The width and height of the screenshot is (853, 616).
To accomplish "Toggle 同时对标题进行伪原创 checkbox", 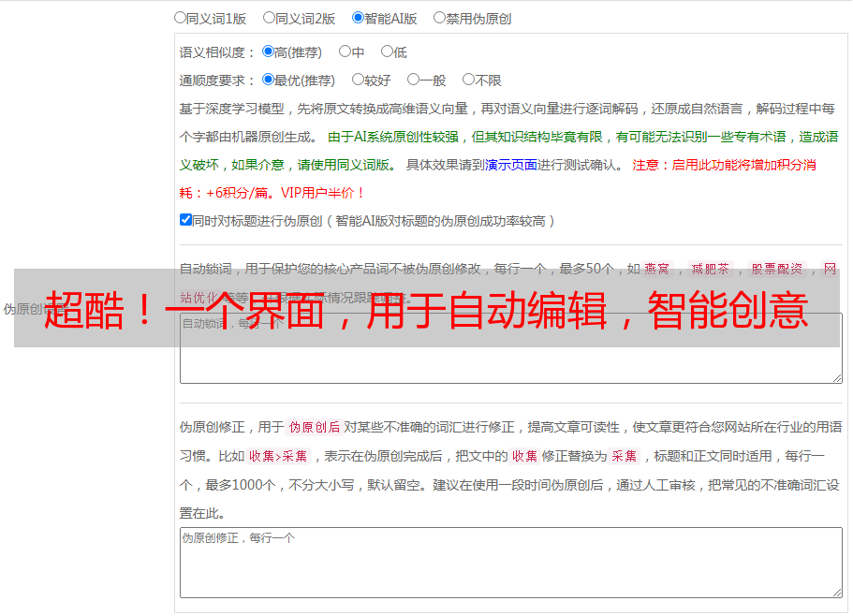I will pos(185,220).
